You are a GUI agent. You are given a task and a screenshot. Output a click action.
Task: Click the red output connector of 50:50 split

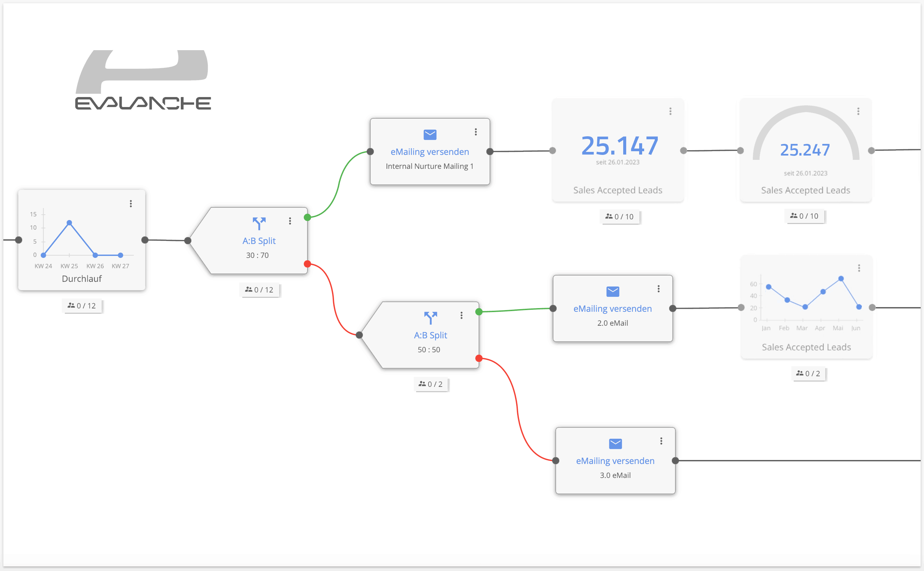coord(479,358)
